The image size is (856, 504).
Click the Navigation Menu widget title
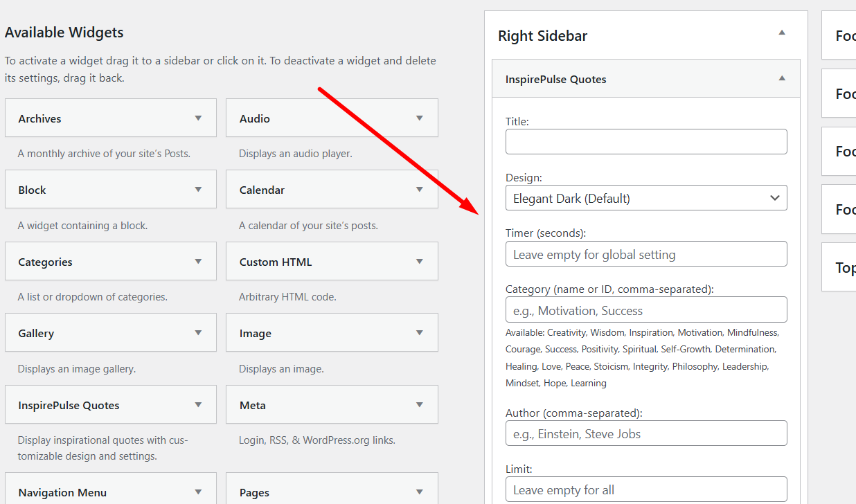tap(62, 492)
